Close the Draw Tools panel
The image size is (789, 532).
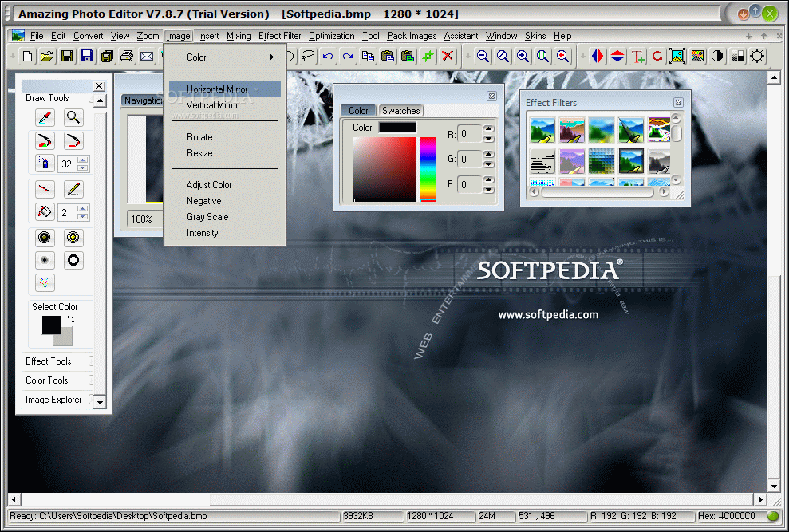[x=99, y=86]
